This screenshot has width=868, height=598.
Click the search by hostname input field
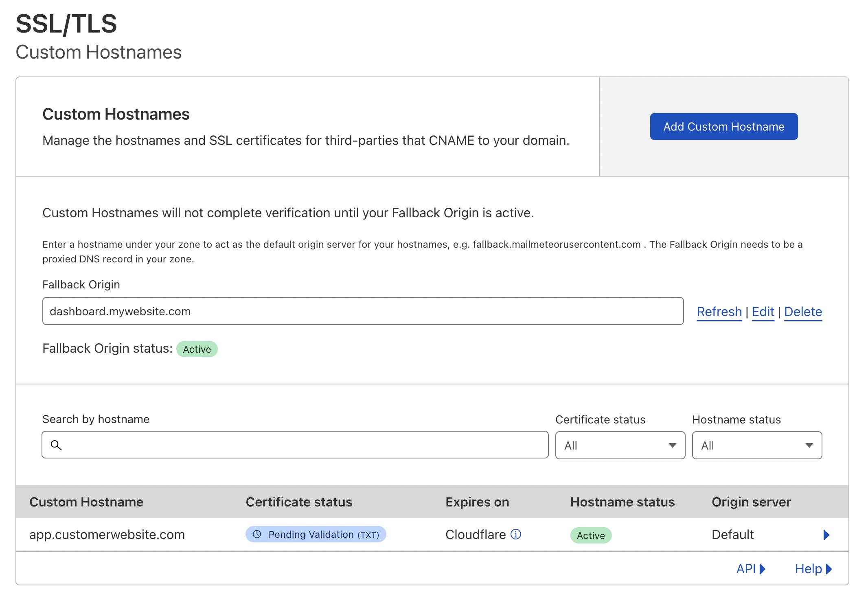point(295,446)
